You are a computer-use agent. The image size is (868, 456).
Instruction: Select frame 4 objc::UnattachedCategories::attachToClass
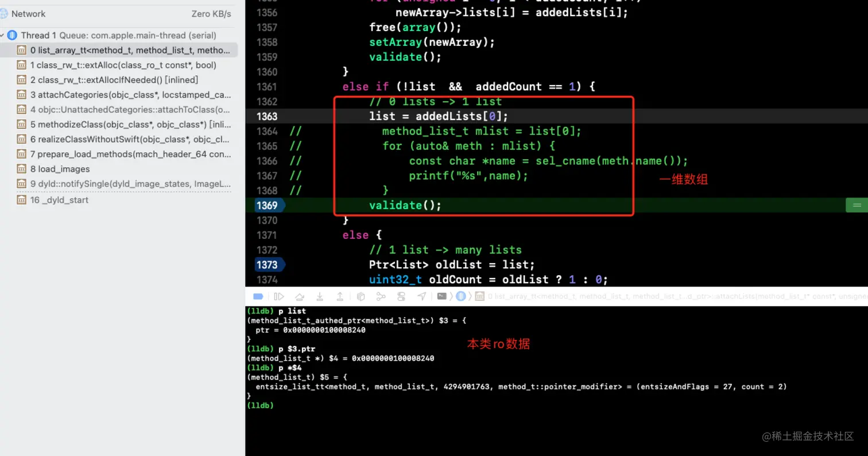coord(119,110)
